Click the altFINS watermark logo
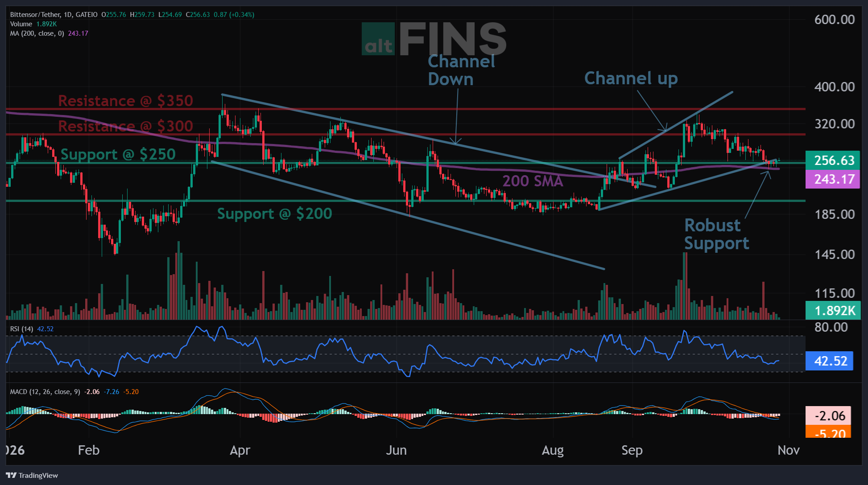868x485 pixels. pos(434,39)
